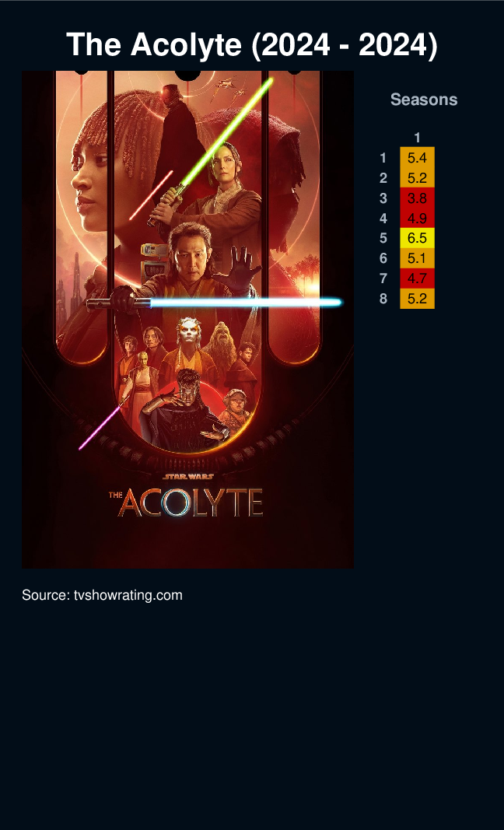The height and width of the screenshot is (830, 504).
Task: Click the Seasons heading
Action: [x=424, y=100]
